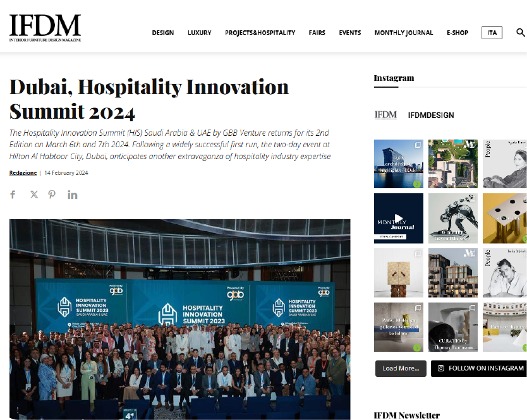Share article on X icon
This screenshot has height=420, width=527.
(x=34, y=195)
